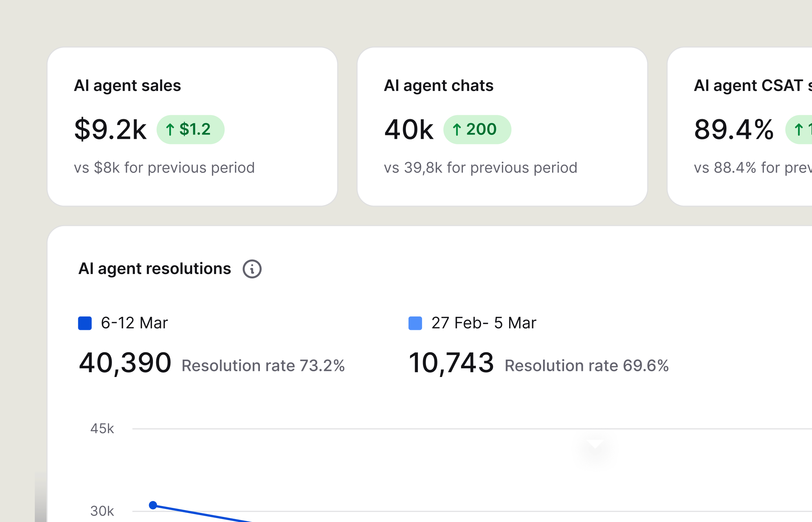Click the AI agent chats heading
Image resolution: width=812 pixels, height=522 pixels.
439,86
